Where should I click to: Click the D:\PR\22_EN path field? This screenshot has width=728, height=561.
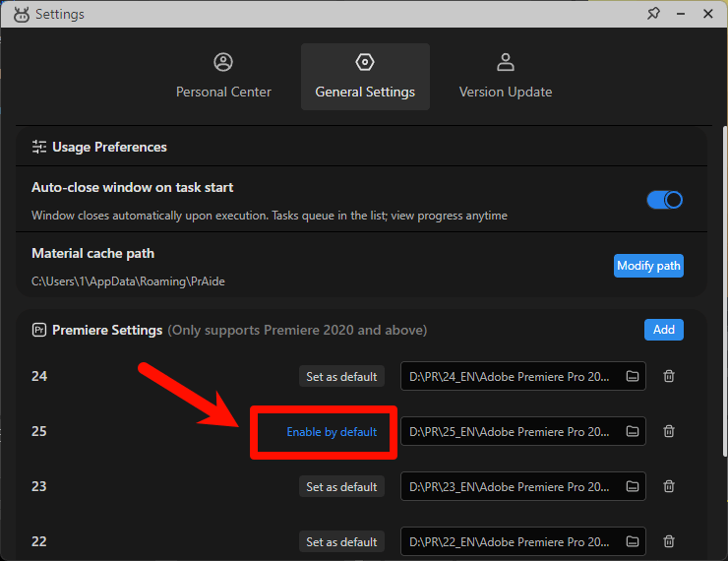click(x=522, y=541)
